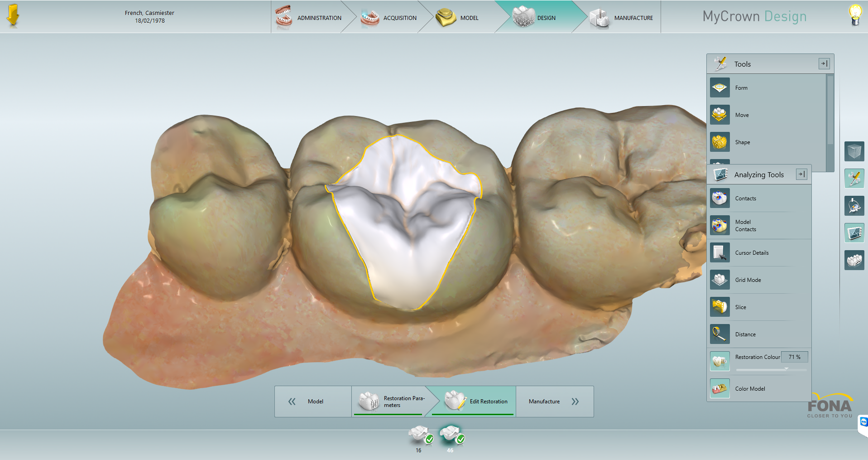Pin the Analyzing Tools panel
Image resolution: width=868 pixels, height=460 pixels.
[802, 174]
